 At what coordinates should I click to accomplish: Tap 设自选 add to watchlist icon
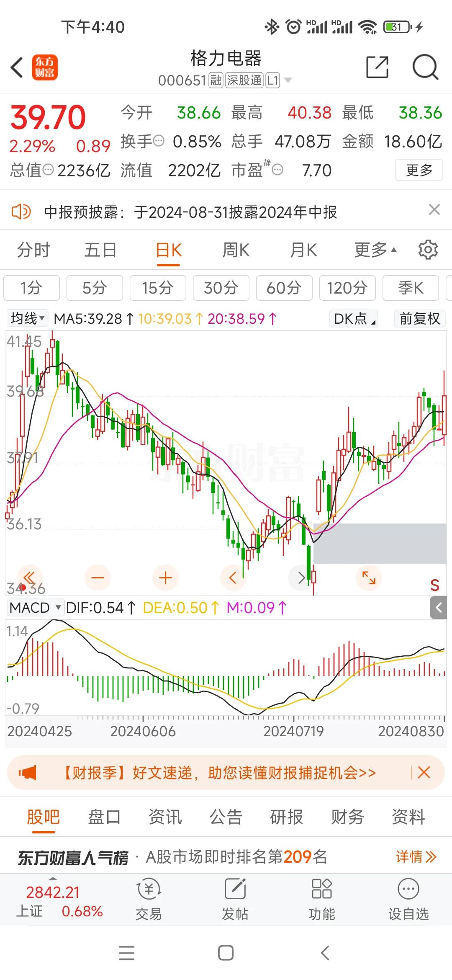click(408, 899)
